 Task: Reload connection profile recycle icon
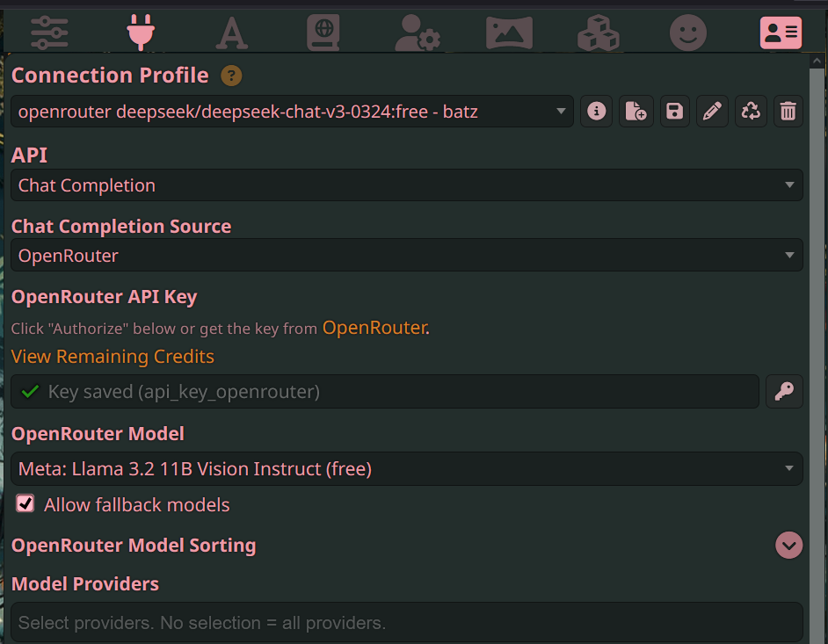click(x=751, y=112)
